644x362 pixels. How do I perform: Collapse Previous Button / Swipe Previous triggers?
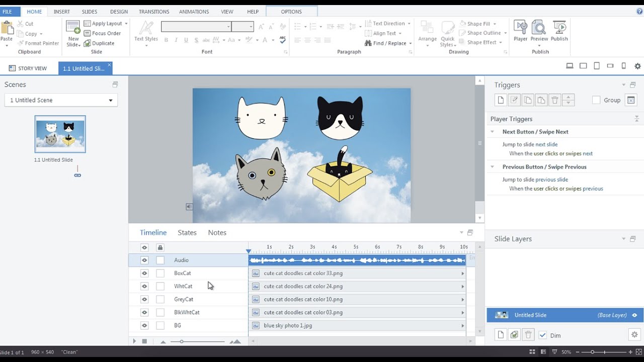click(493, 167)
